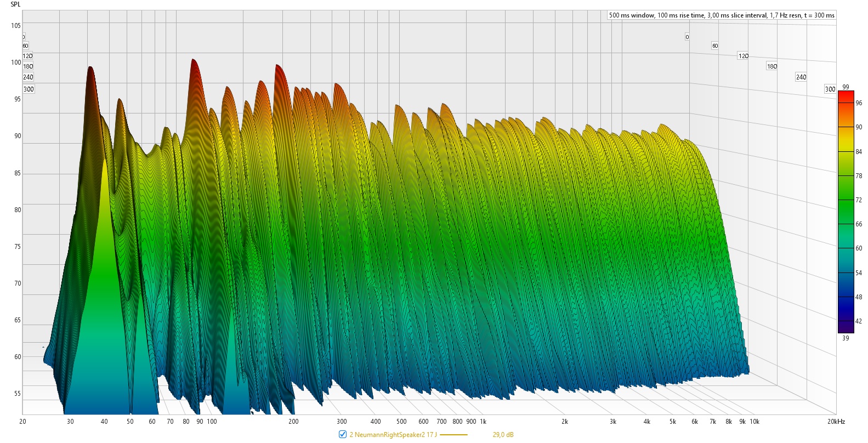868x443 pixels.
Task: Uncheck the NeumannRightSpeaker2 trace checkbox
Action: [343, 435]
